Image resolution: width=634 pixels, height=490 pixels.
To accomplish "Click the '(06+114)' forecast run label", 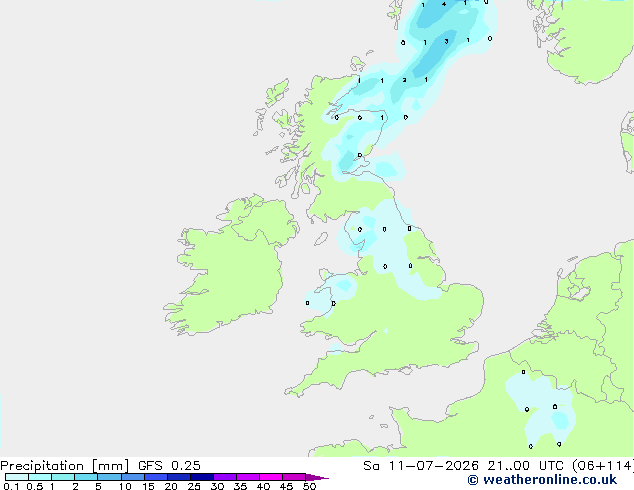I will click(602, 466).
